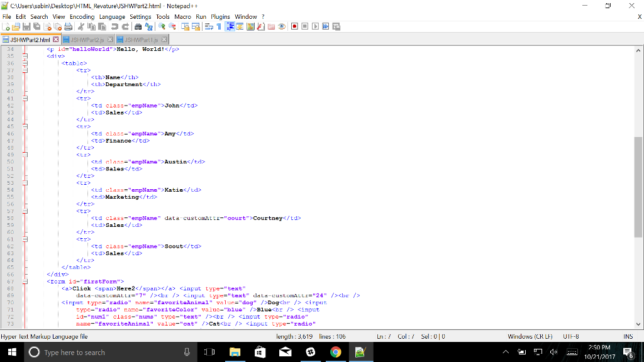Viewport: 644px width, 362px height.
Task: Open File Explorer from the taskbar
Action: click(x=235, y=352)
